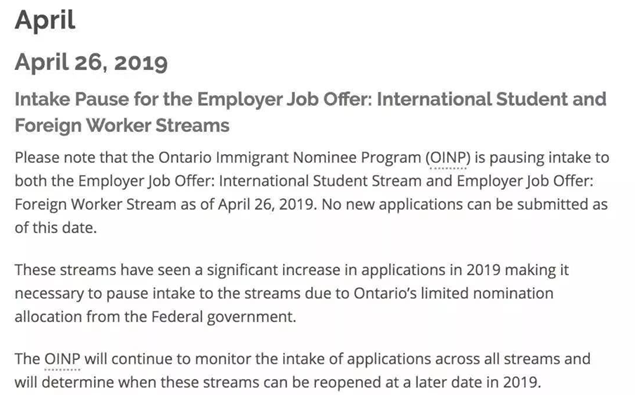Click the words "These streams have seen"
Screen dimensions: 635x405
tap(104, 270)
